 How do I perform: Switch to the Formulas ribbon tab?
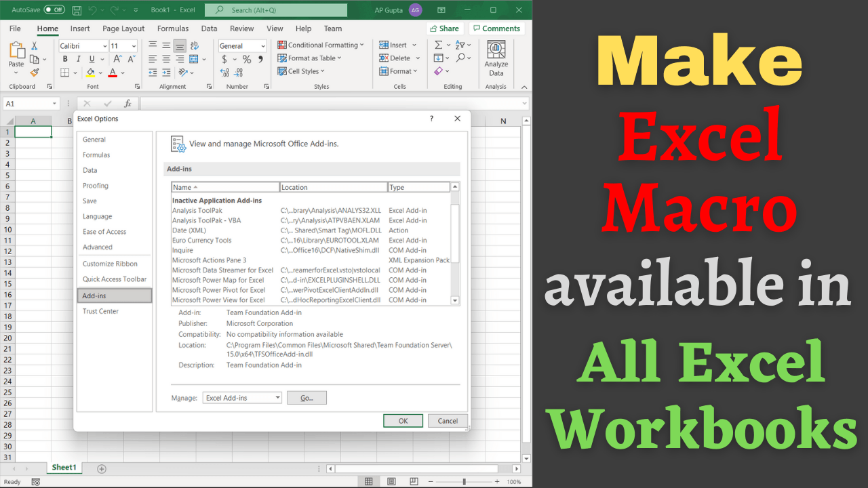click(172, 28)
